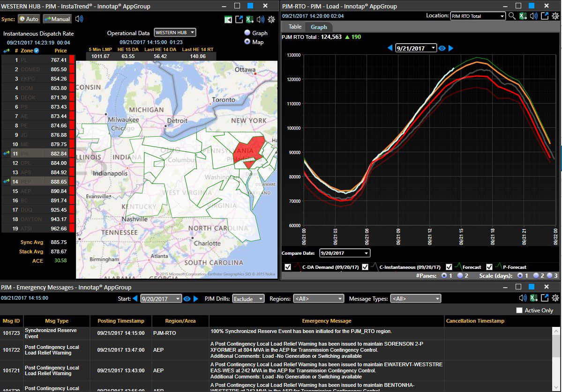
Task: Open the Location PJM RTO Total dropdown
Action: 478,16
